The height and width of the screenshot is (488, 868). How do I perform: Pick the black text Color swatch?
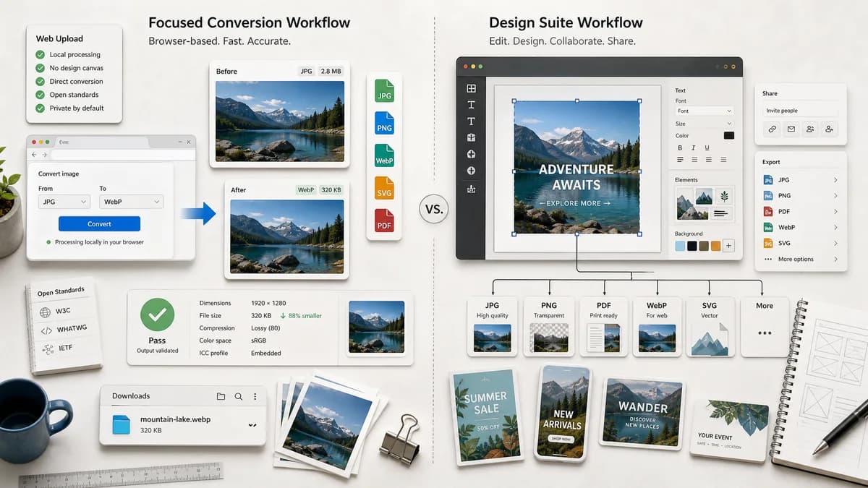click(x=728, y=135)
